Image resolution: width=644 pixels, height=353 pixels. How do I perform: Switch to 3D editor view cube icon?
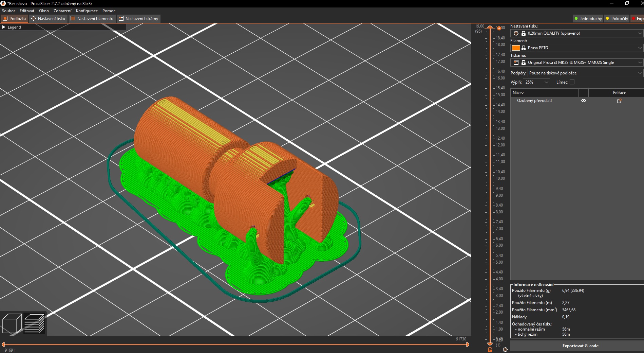(12, 323)
